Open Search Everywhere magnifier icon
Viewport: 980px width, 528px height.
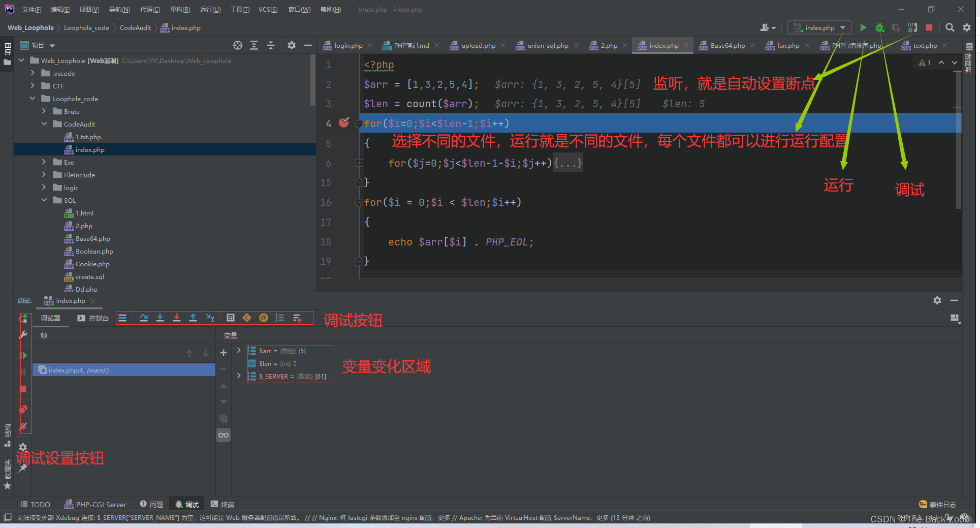(x=950, y=27)
